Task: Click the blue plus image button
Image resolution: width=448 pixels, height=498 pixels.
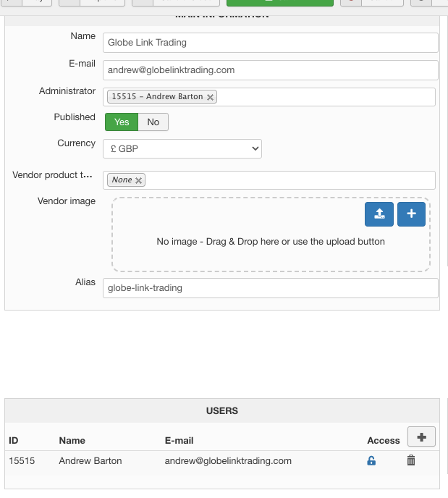Action: point(411,214)
